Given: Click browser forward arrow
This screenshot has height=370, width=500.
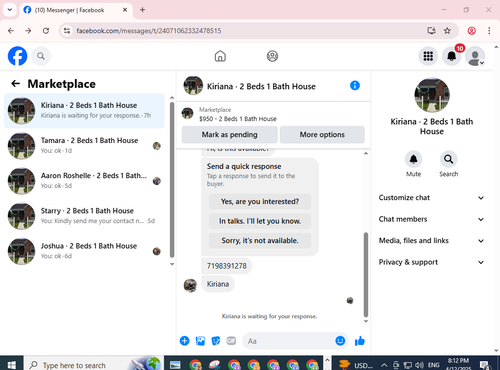Looking at the screenshot, I should click(x=28, y=31).
